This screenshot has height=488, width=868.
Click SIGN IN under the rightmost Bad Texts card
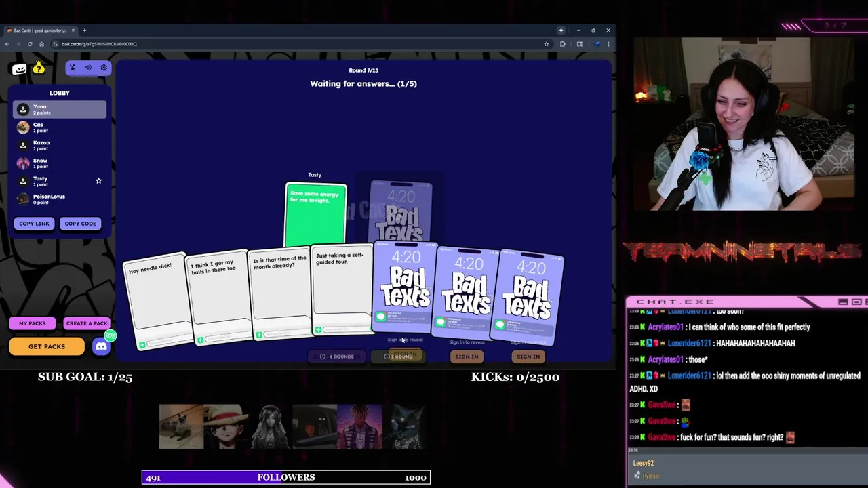pyautogui.click(x=528, y=357)
